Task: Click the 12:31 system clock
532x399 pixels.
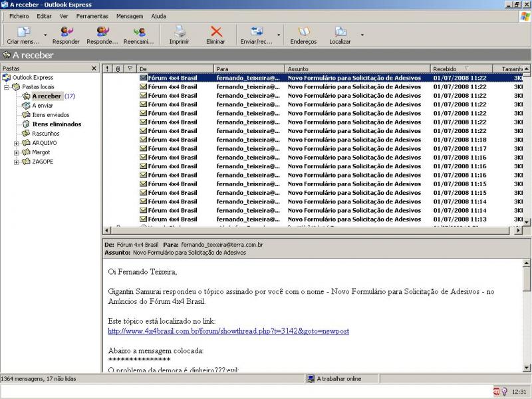Action: coord(519,392)
